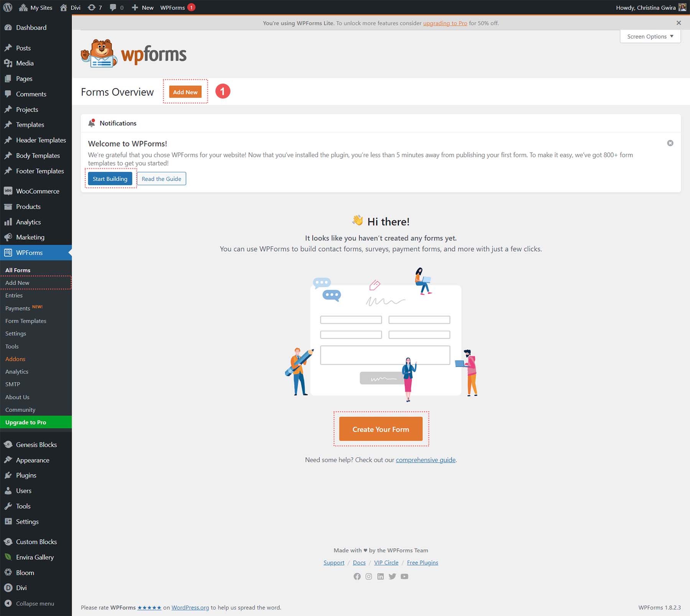The width and height of the screenshot is (690, 616).
Task: Click the comments bubble icon in admin bar
Action: coord(113,7)
